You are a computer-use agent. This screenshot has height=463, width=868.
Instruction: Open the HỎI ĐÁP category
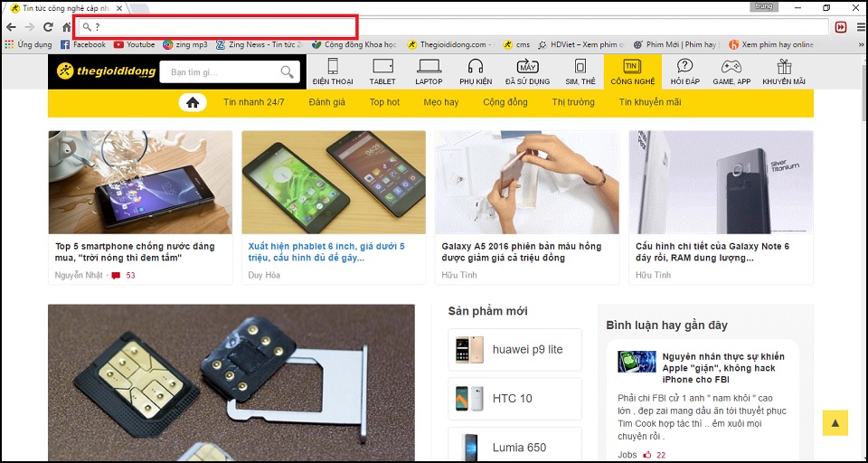point(684,71)
